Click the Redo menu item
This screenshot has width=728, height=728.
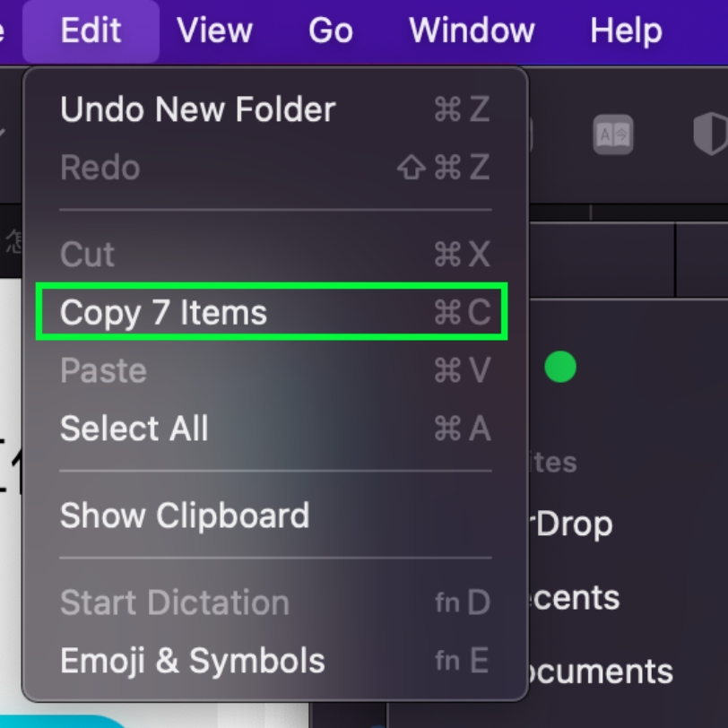click(275, 167)
